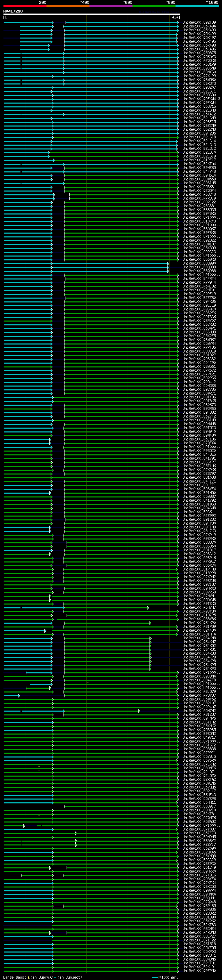
Task: Click the purple ~60% identity legend bar
Action: 111,6
